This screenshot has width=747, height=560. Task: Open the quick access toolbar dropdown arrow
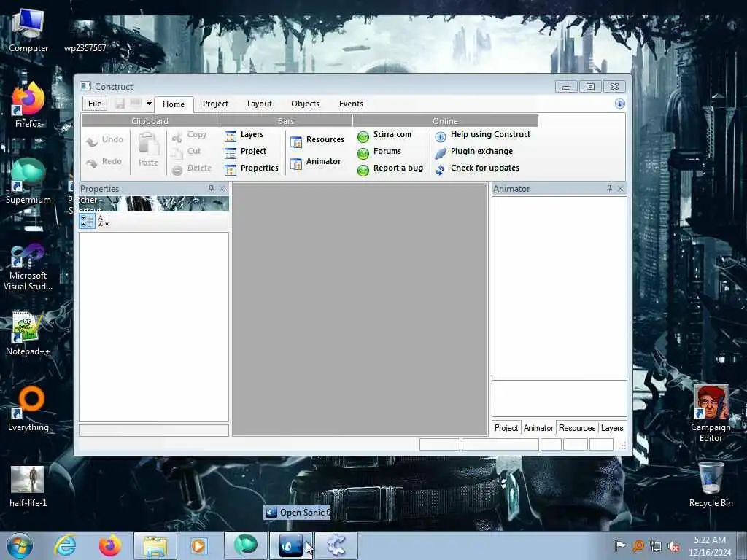tap(149, 104)
